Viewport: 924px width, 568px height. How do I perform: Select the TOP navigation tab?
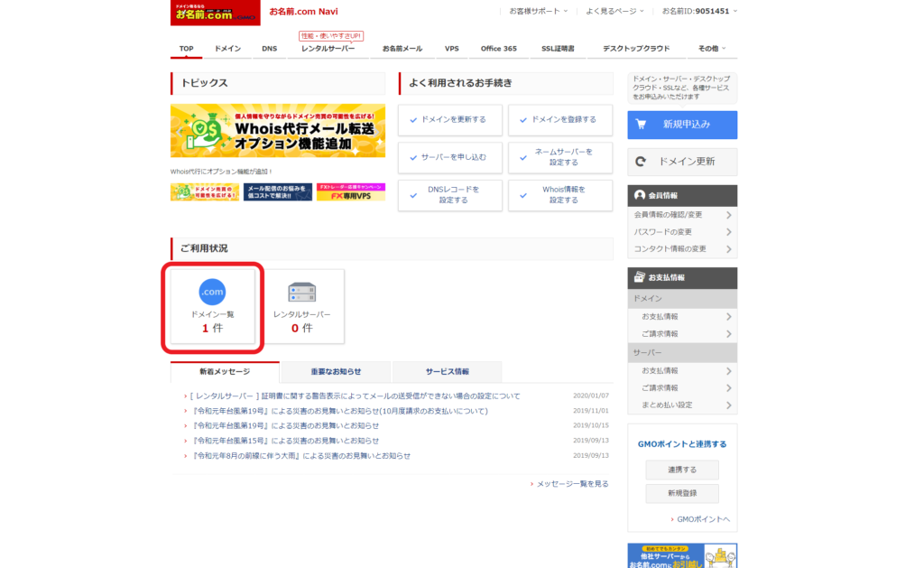(186, 49)
